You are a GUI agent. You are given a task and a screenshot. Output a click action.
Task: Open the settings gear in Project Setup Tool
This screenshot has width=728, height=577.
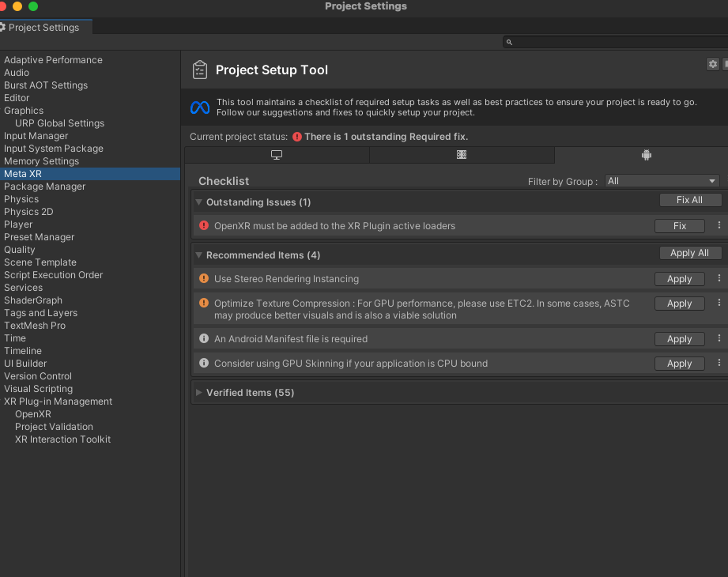[x=713, y=64]
